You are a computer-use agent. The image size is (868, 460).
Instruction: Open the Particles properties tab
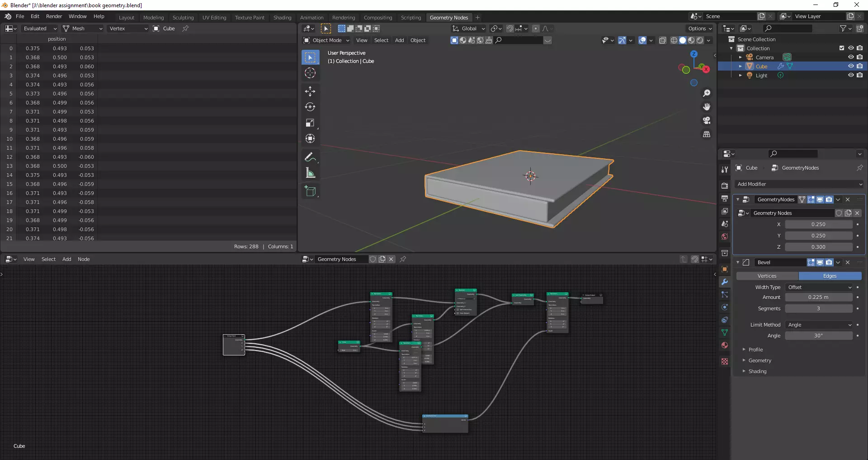[725, 294]
